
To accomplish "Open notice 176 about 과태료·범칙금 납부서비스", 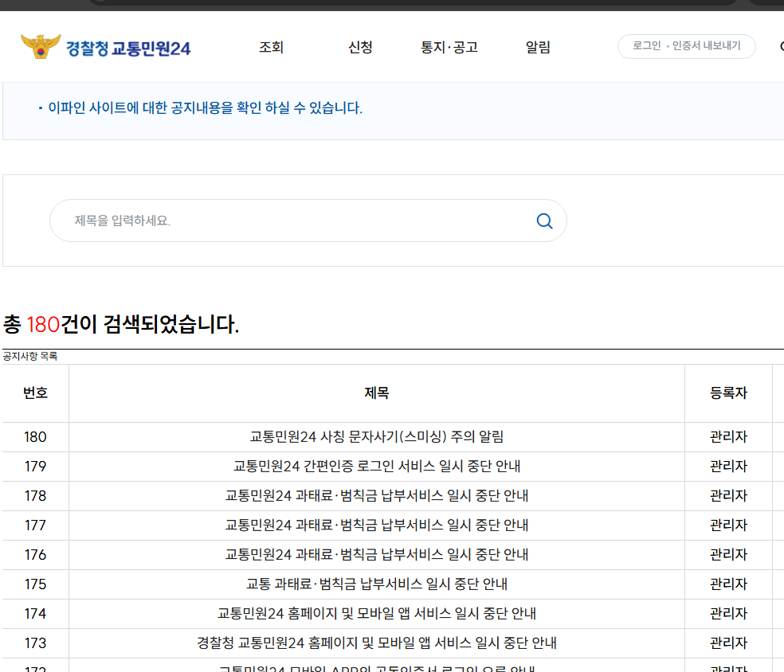I will point(376,554).
